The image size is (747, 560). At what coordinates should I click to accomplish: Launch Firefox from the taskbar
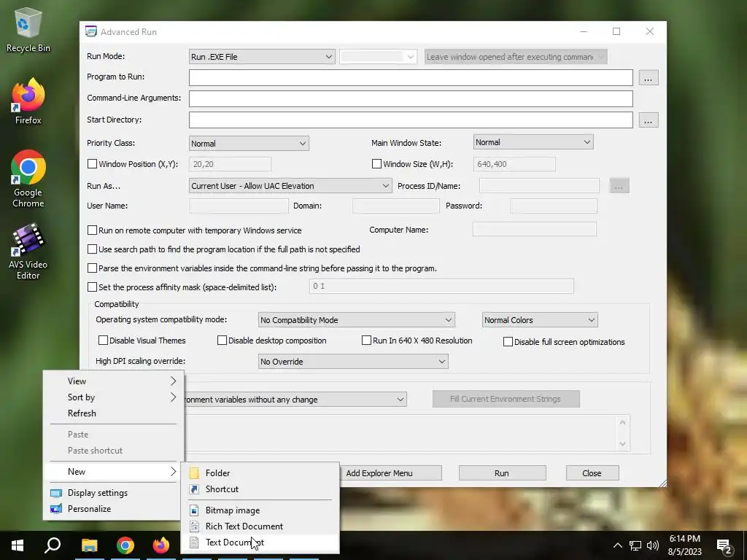(x=161, y=545)
